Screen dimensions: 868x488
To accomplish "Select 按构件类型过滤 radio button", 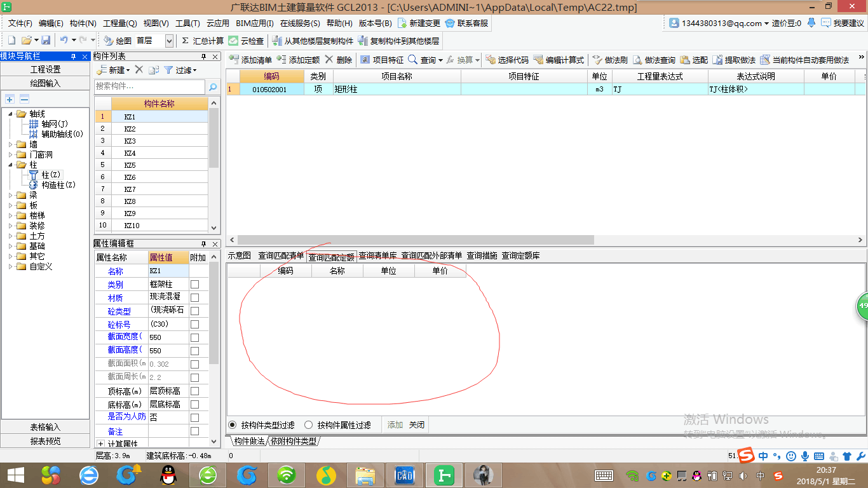I will [233, 424].
